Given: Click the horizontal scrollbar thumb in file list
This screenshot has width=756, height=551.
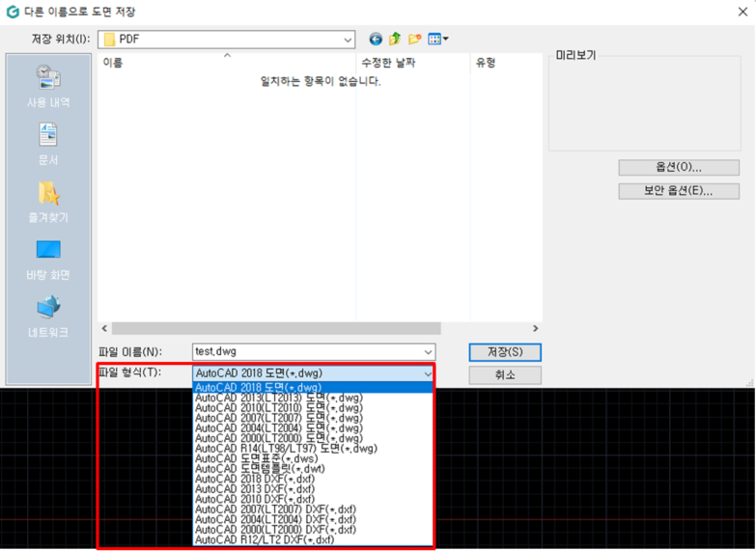Looking at the screenshot, I should click(x=276, y=328).
